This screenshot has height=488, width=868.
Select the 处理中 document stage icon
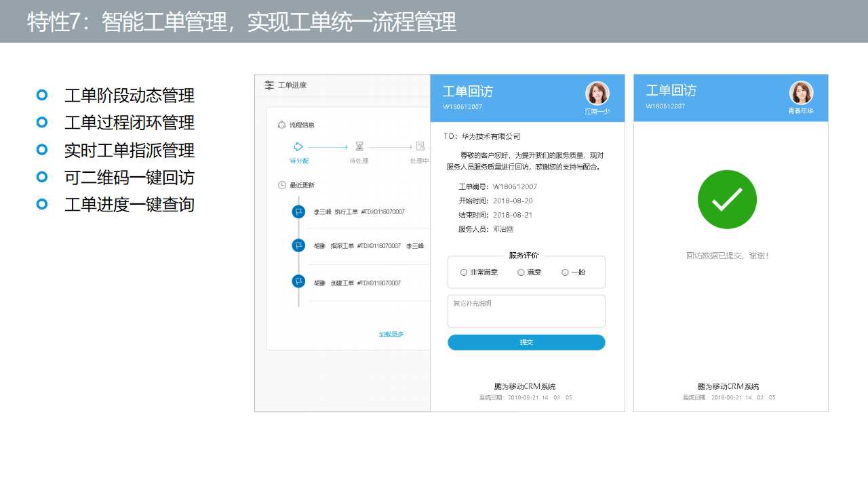click(x=420, y=146)
